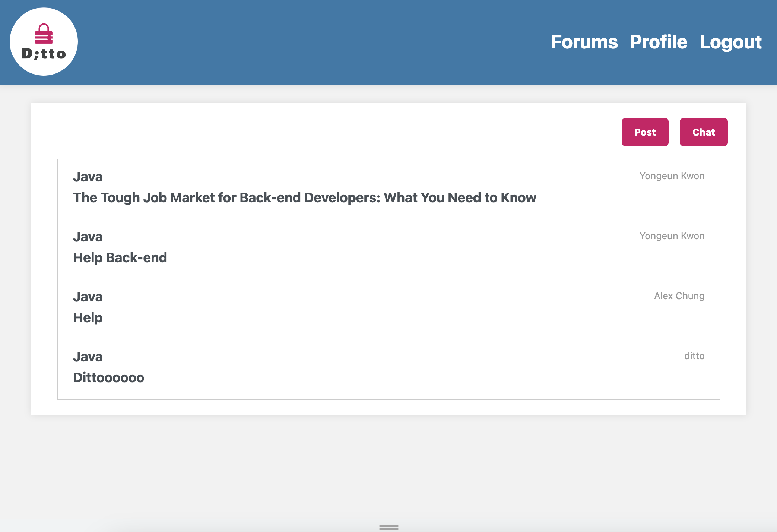Click author Yongeun Kwon on first post
Viewport: 777px width, 532px height.
coord(672,176)
